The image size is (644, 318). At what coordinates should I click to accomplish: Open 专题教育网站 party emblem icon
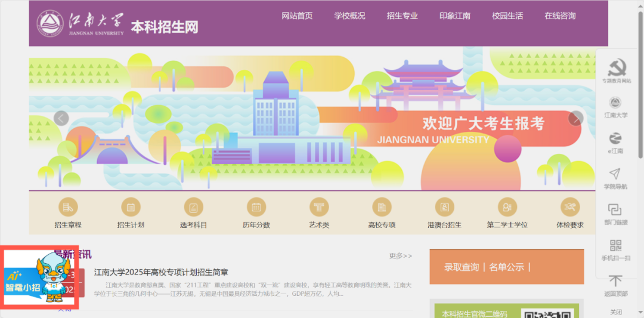pos(616,67)
